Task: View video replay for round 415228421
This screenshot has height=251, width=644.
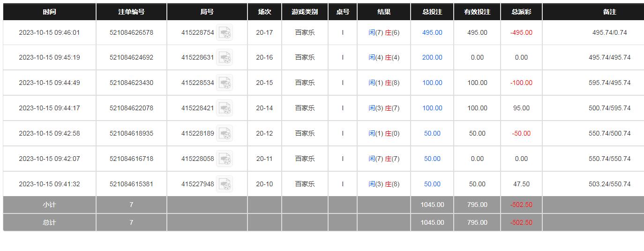Action: tap(225, 108)
